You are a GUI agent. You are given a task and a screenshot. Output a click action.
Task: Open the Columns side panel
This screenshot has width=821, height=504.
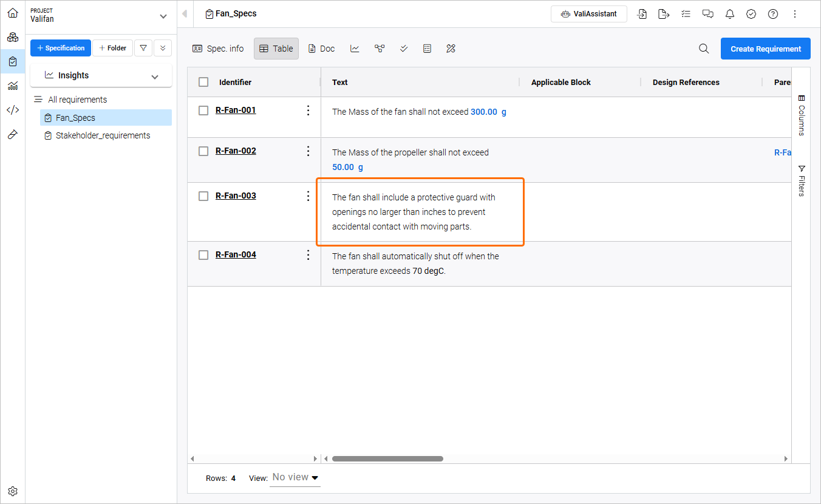801,115
